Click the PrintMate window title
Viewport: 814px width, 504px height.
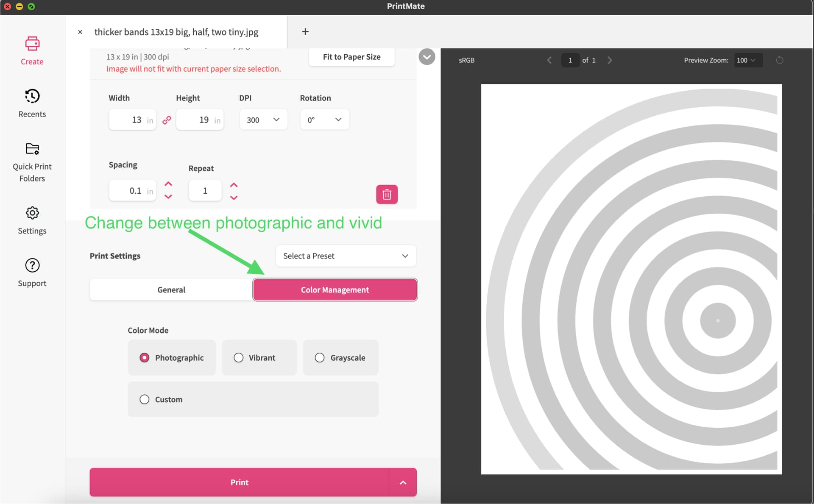(406, 6)
